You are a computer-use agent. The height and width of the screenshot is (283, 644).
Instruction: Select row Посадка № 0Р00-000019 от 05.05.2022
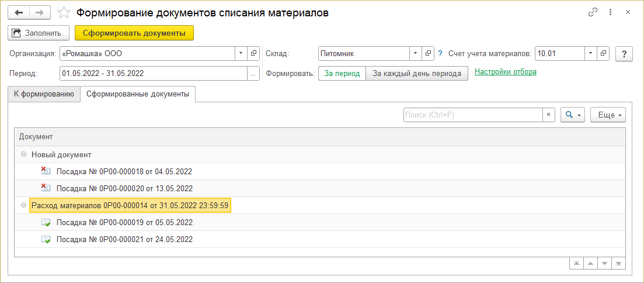tap(124, 223)
